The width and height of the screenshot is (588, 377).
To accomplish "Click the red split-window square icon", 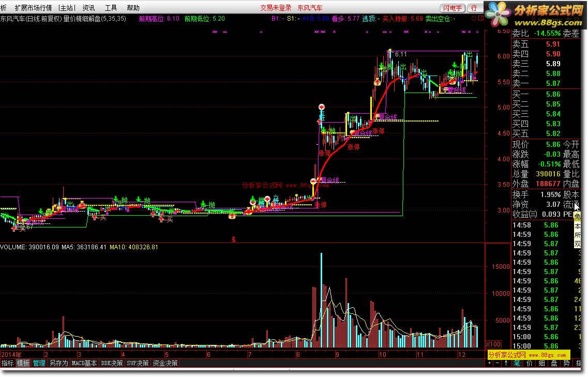I will (481, 19).
